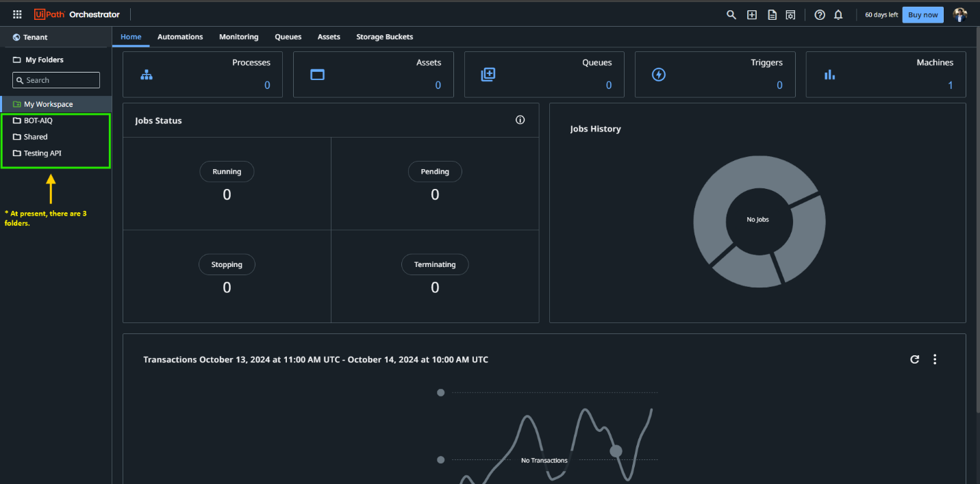980x484 pixels.
Task: Click the Assets card window icon
Action: 317,75
